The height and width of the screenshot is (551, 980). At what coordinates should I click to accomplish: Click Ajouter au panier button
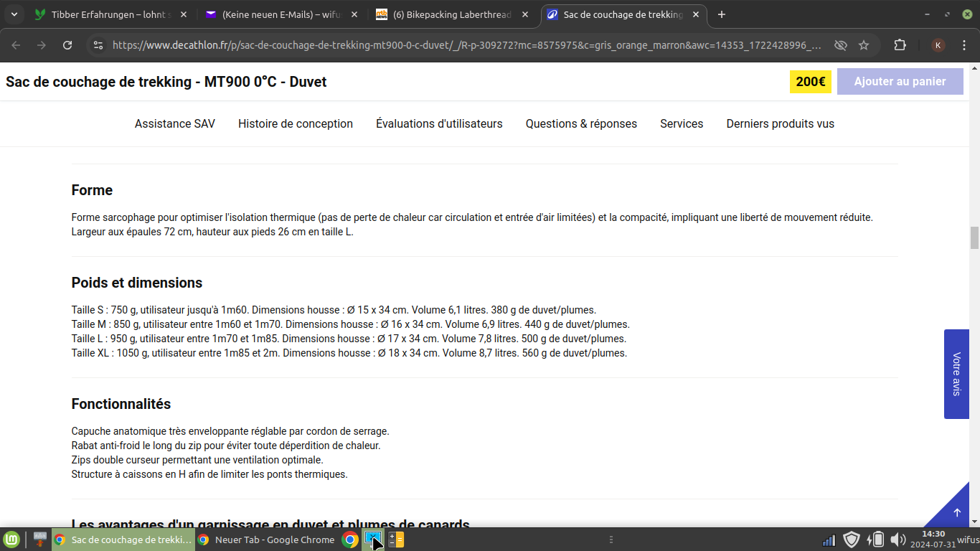(x=900, y=81)
